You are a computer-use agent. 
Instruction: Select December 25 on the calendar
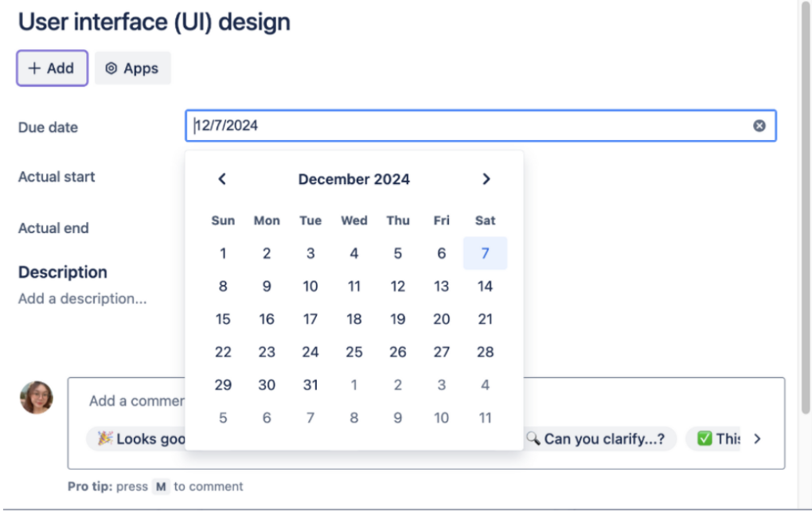click(x=353, y=352)
